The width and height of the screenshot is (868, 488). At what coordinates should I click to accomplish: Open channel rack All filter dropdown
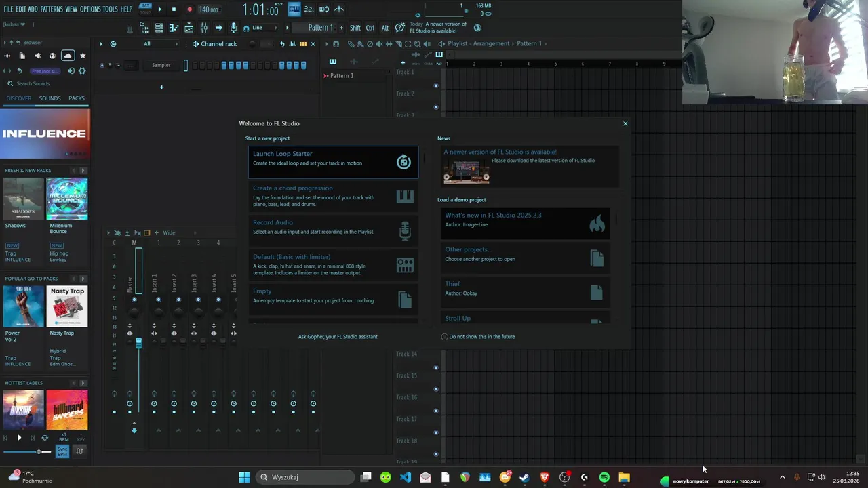coord(161,44)
